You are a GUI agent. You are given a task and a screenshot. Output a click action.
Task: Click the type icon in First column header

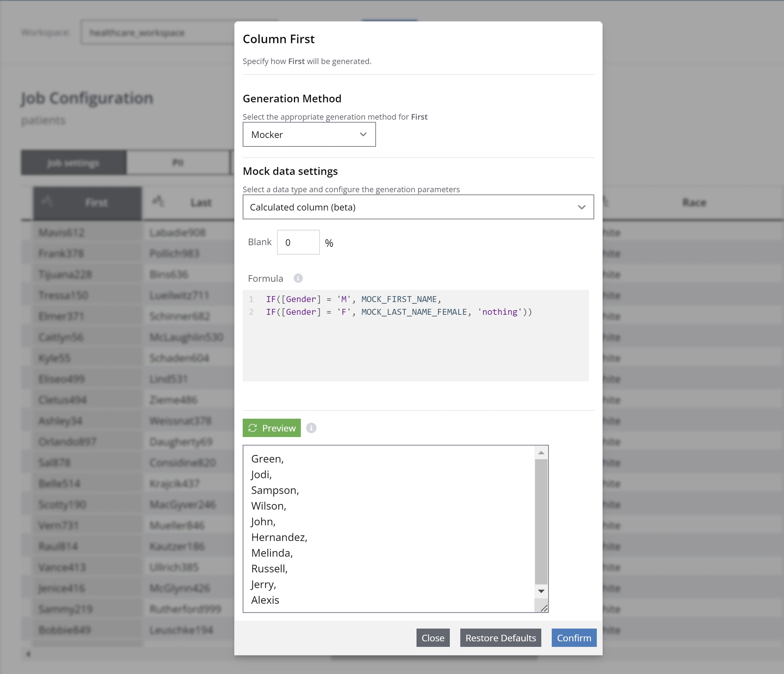[x=47, y=201]
